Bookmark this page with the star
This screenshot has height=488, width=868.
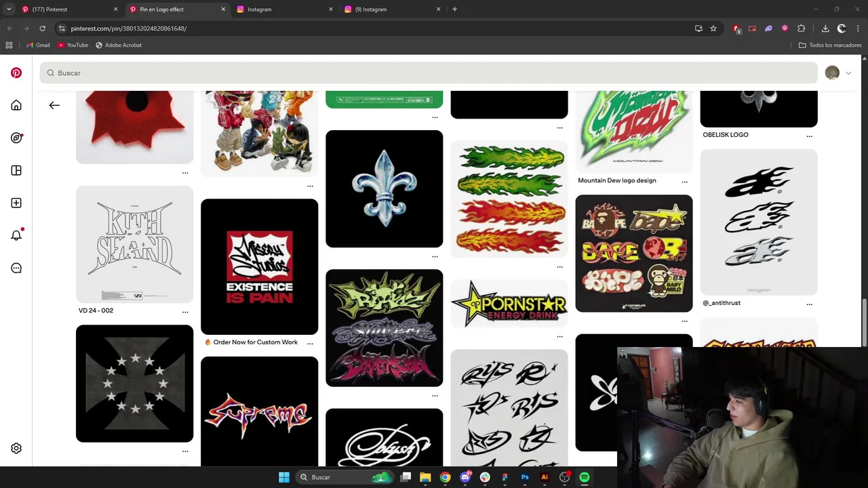(x=713, y=28)
